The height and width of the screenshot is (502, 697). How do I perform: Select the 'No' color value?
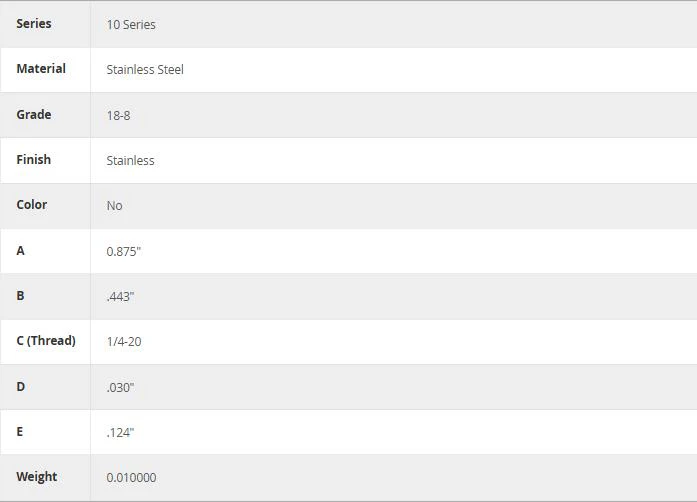tap(114, 205)
